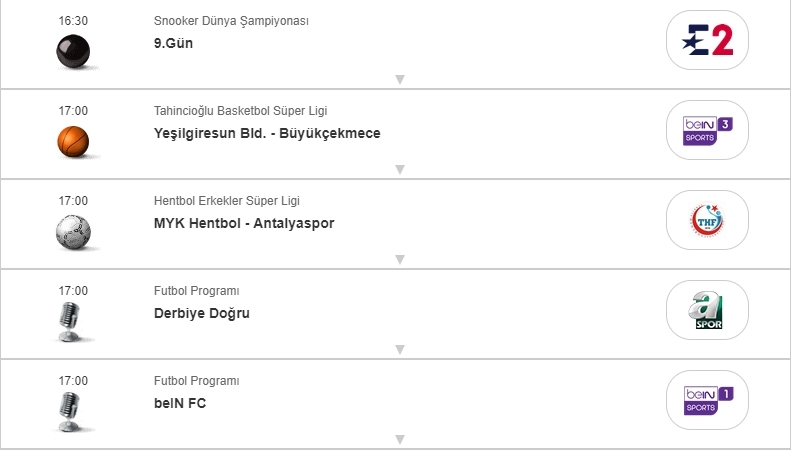Expand the MYK Hentbol - Antalyaspor row arrow
Screen dimensions: 792x450
(399, 259)
